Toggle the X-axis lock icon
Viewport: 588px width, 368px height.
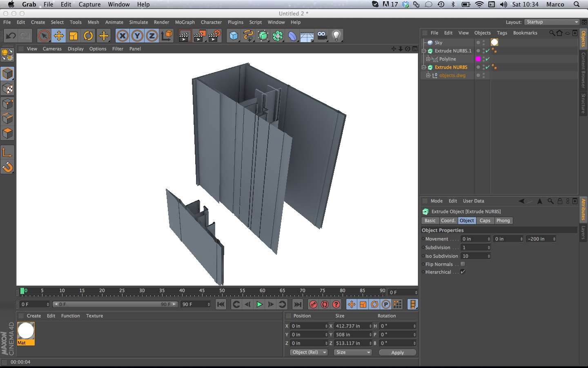[122, 36]
